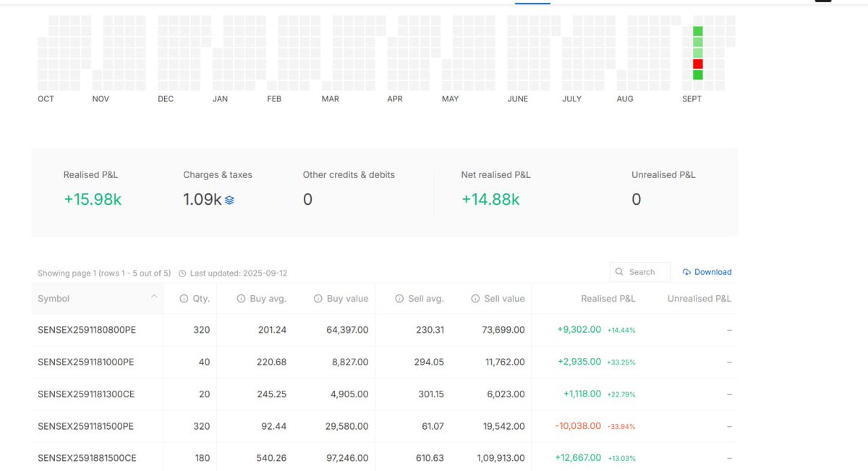Click the info icon beside Buy avg.
Image resolution: width=868 pixels, height=471 pixels.
[241, 299]
